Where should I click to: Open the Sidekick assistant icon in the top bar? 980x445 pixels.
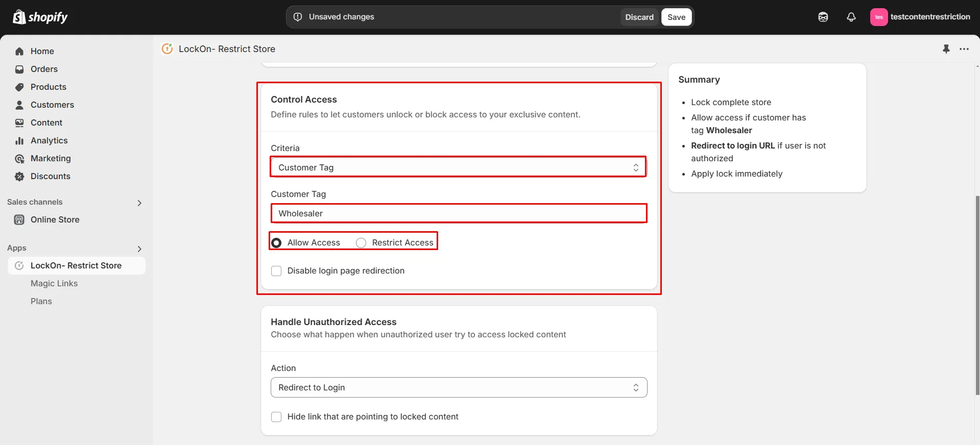[823, 17]
